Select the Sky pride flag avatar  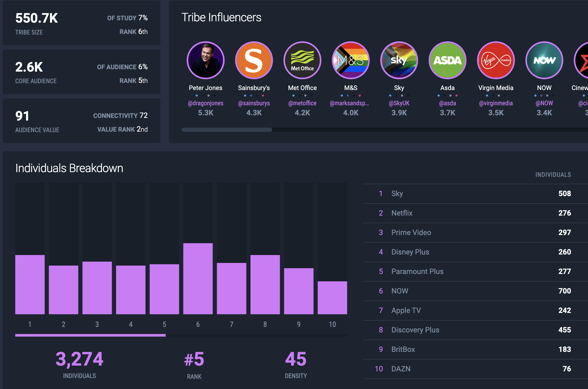tap(399, 60)
